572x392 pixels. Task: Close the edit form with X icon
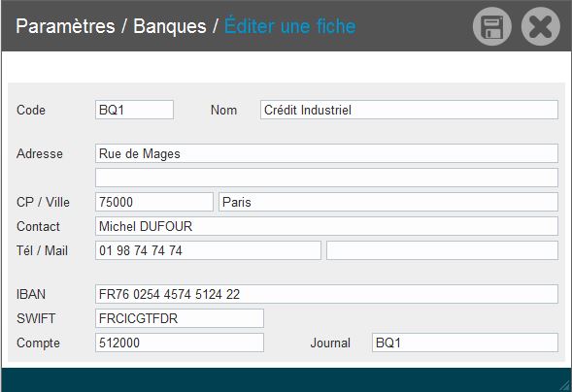[541, 26]
